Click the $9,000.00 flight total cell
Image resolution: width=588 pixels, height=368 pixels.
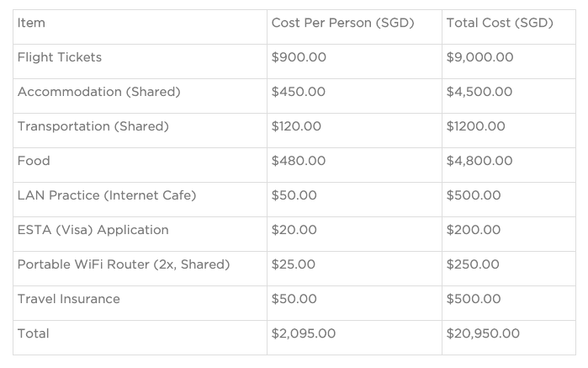[x=479, y=57]
